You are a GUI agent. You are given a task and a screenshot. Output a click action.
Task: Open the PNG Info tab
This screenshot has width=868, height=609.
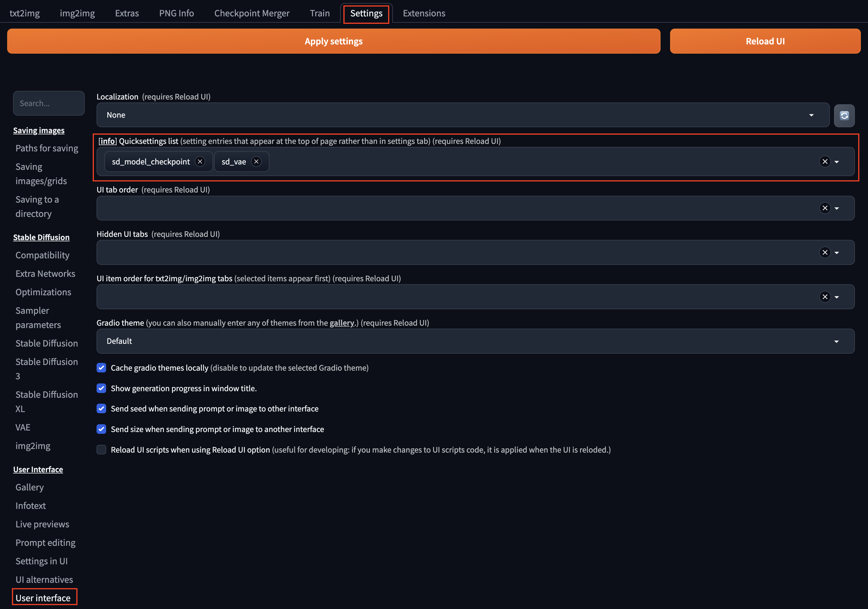(176, 13)
